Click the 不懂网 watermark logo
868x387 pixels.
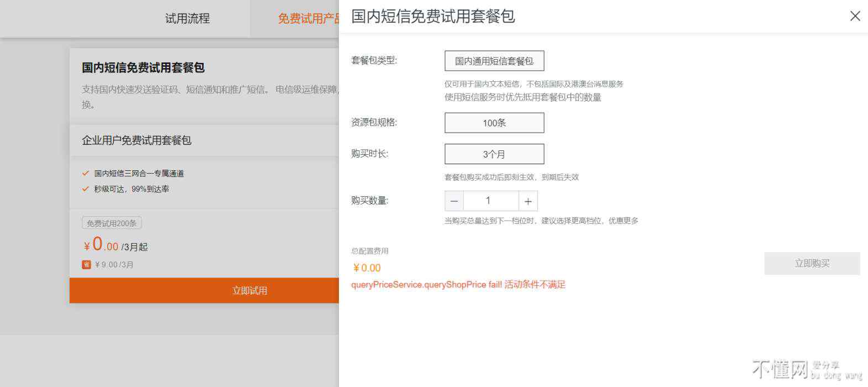(x=780, y=369)
